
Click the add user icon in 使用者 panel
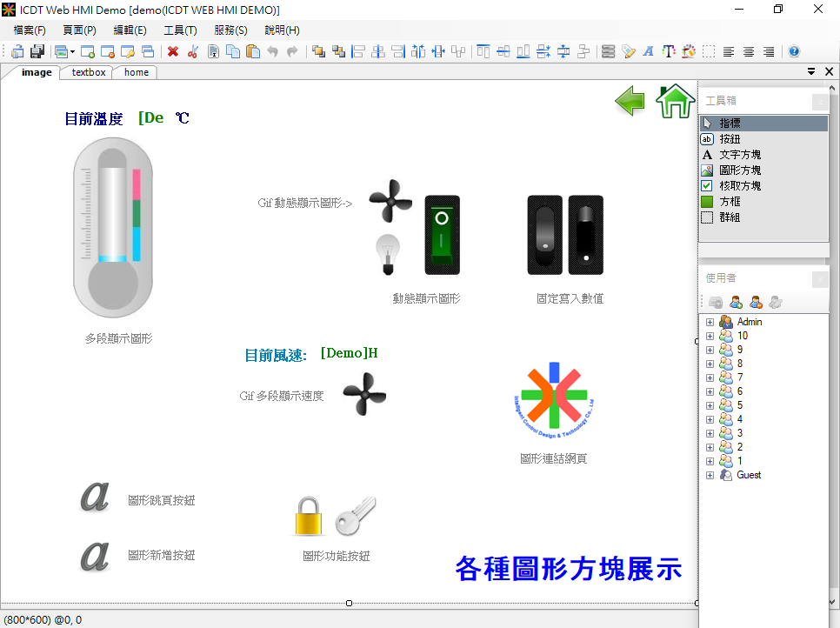pos(736,303)
